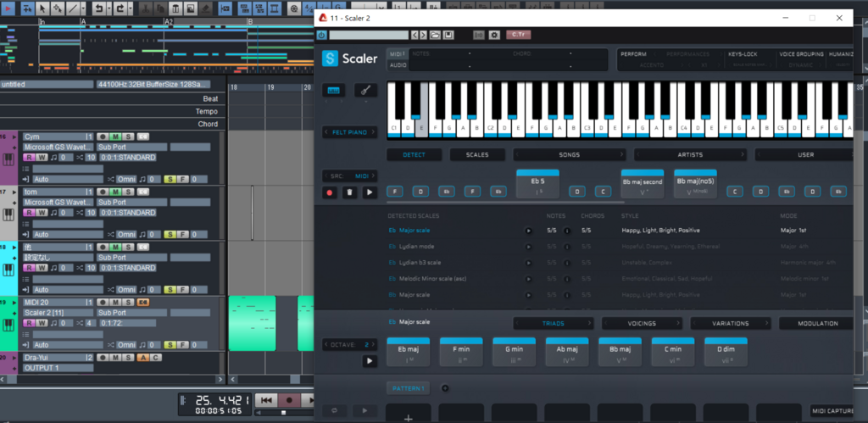Select the Eb 5 detected chord

[x=537, y=184]
